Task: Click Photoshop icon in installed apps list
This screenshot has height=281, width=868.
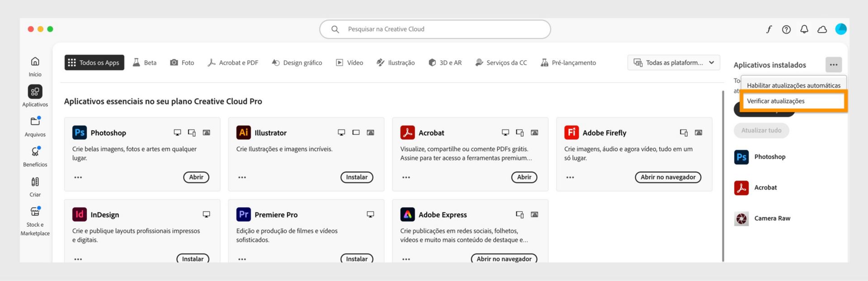Action: [x=741, y=157]
